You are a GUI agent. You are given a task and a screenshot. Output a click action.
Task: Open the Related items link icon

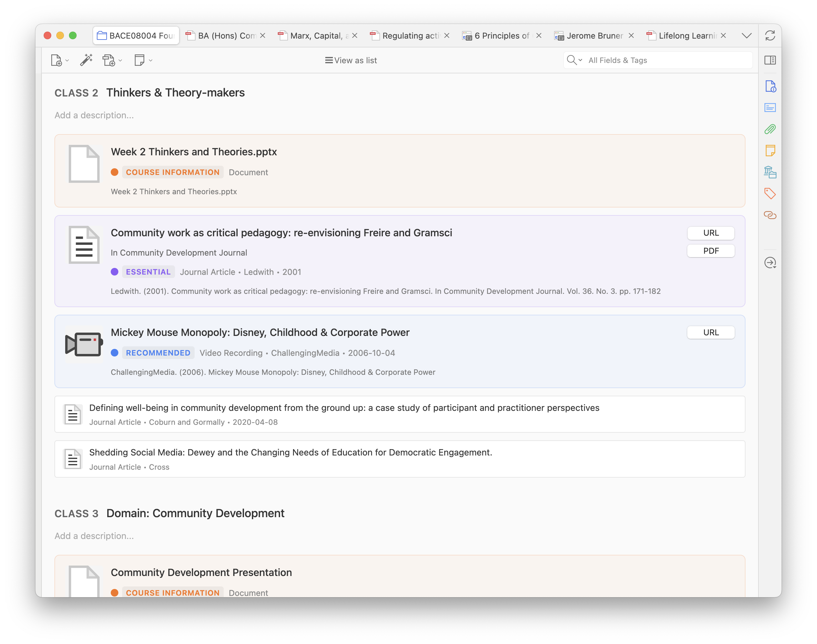770,215
